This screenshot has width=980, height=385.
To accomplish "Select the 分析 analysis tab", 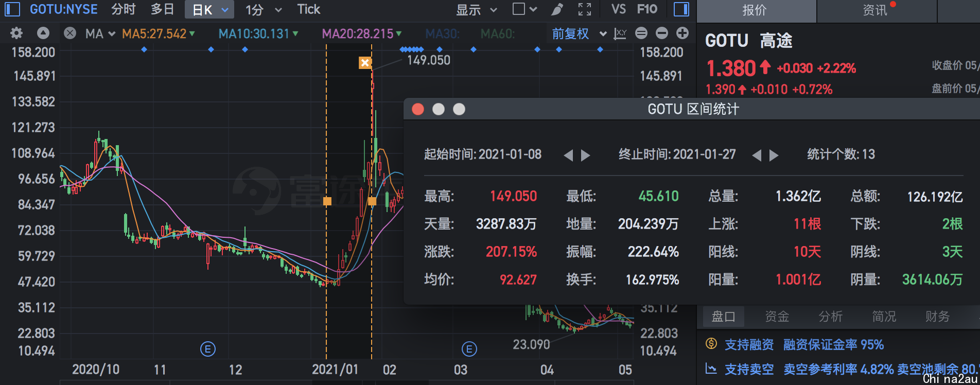I will pyautogui.click(x=831, y=316).
